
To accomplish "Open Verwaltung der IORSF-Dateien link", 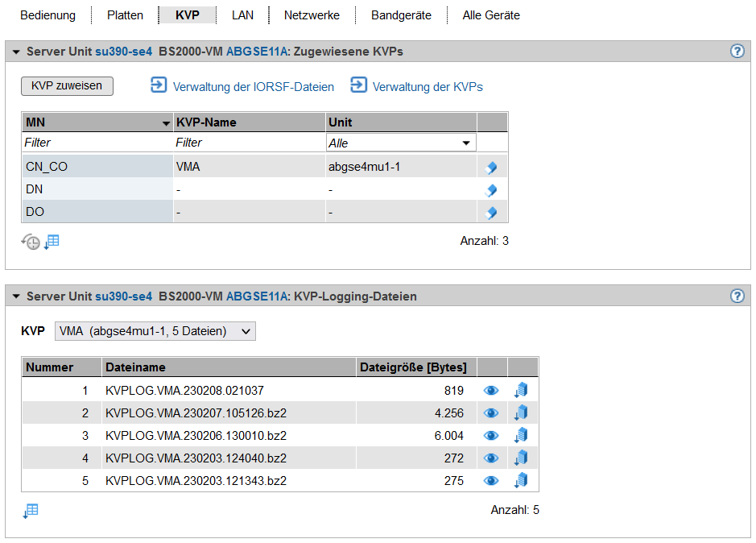I will [242, 86].
